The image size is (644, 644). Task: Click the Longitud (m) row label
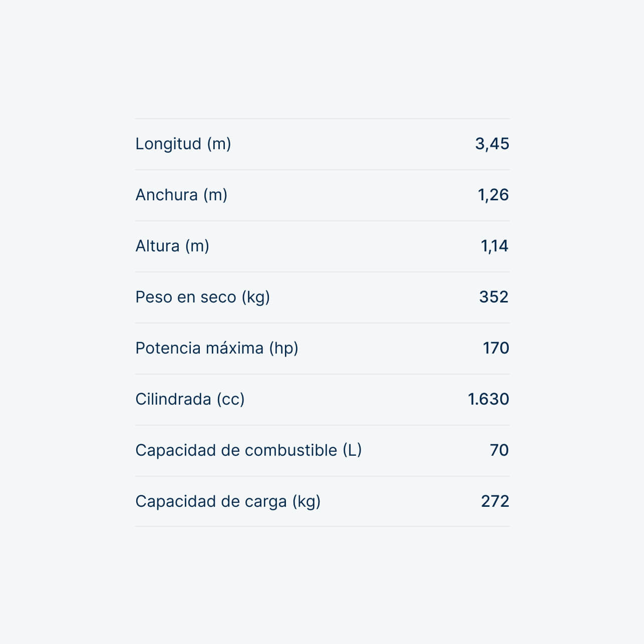pyautogui.click(x=183, y=144)
